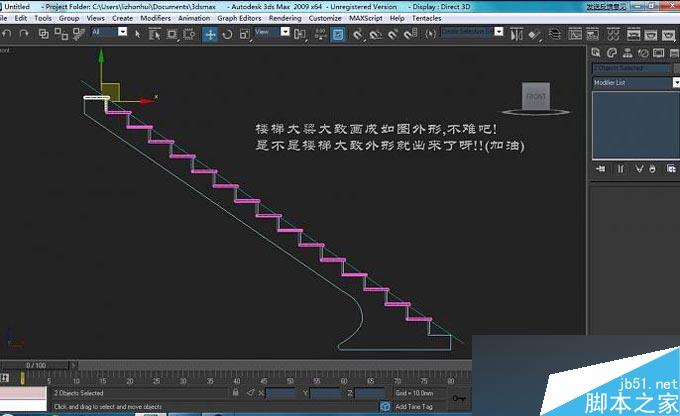This screenshot has height=416, width=680.
Task: Open Curve Editor
Action: pos(575,34)
